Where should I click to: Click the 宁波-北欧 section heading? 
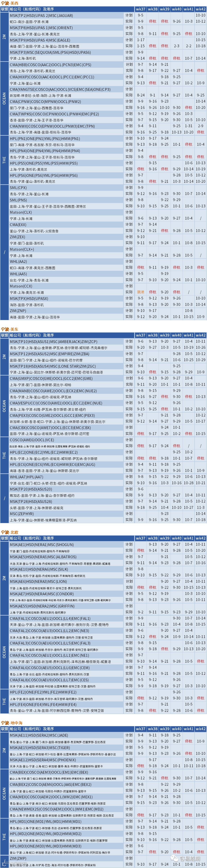[10, 532]
